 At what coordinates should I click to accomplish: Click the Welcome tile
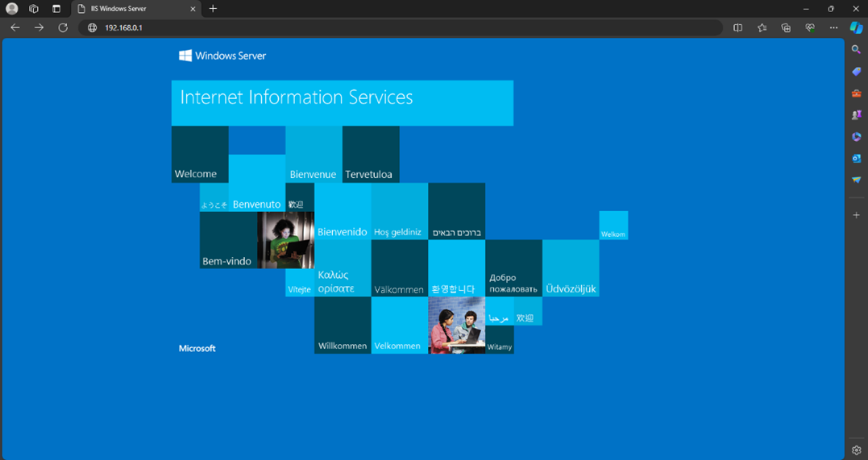click(x=200, y=155)
